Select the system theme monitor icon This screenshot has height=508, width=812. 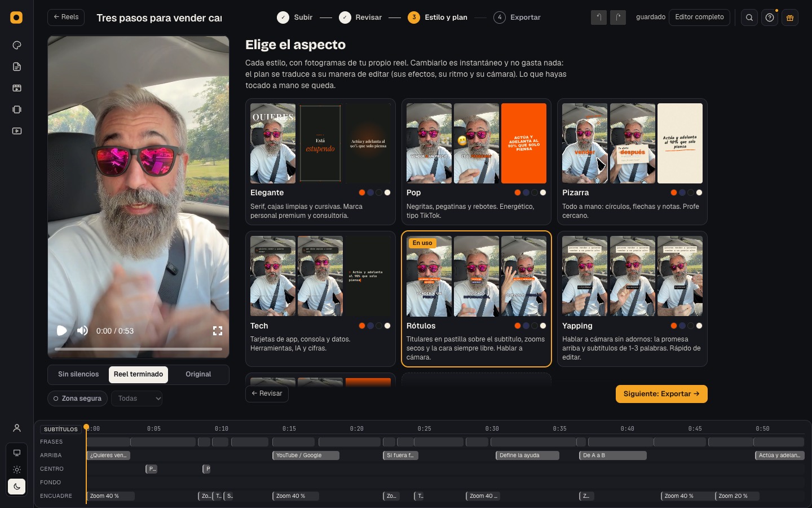pyautogui.click(x=17, y=453)
